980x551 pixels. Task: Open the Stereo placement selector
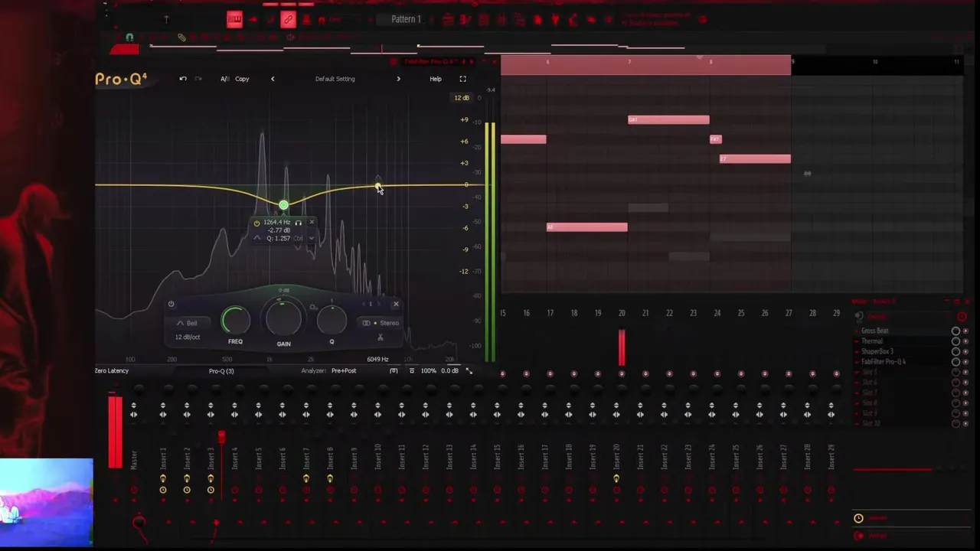point(381,323)
